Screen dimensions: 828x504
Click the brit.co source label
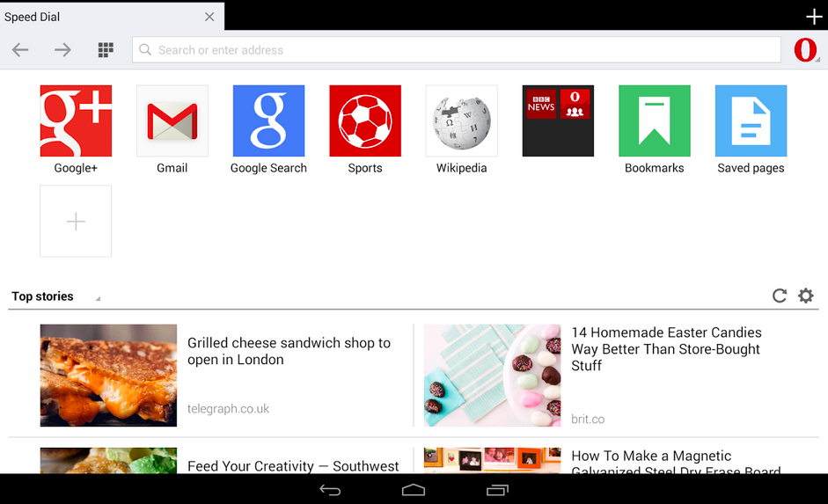[588, 419]
